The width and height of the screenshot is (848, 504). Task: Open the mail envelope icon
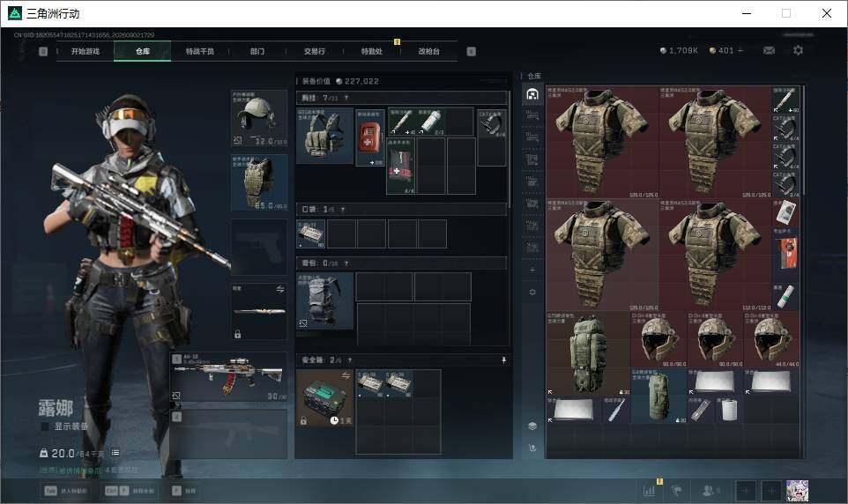[x=769, y=50]
